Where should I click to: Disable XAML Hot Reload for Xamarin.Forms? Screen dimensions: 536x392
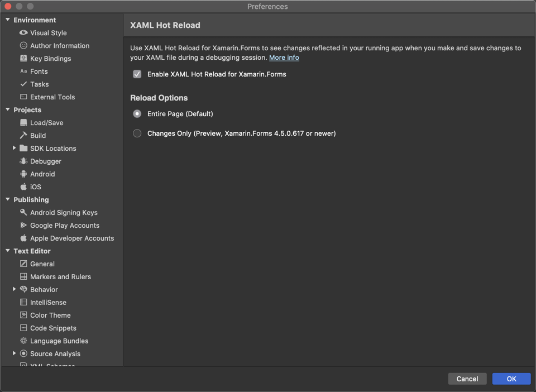tap(137, 74)
